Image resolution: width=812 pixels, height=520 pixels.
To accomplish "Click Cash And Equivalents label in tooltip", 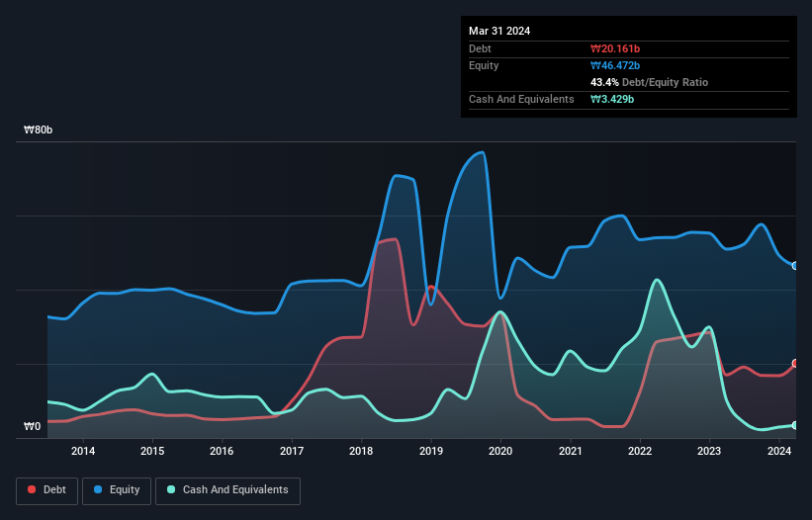I will click(521, 99).
